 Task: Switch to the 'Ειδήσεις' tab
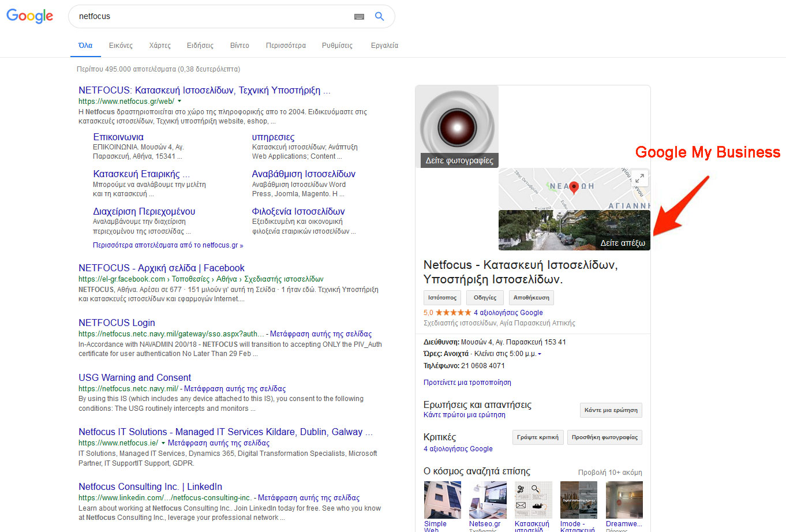coord(200,46)
